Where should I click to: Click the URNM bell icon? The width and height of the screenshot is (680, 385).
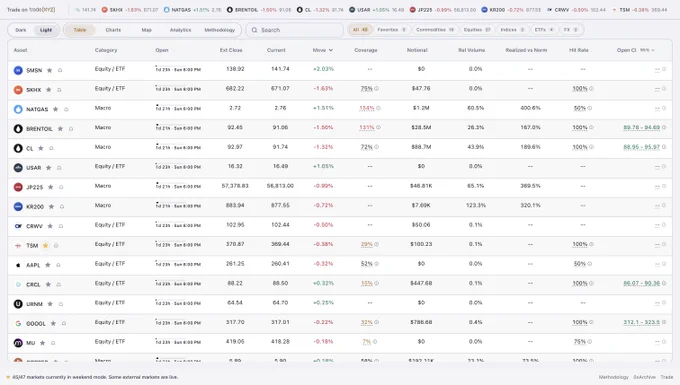pos(61,304)
